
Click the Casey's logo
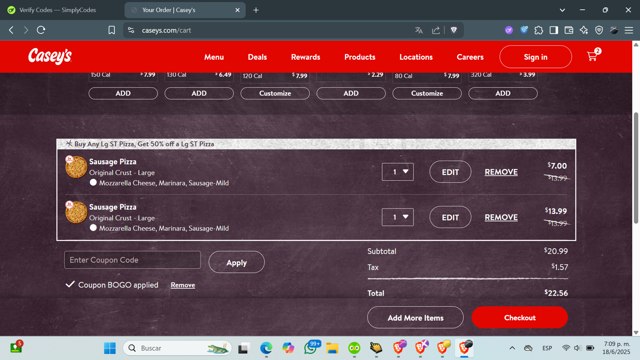point(50,56)
